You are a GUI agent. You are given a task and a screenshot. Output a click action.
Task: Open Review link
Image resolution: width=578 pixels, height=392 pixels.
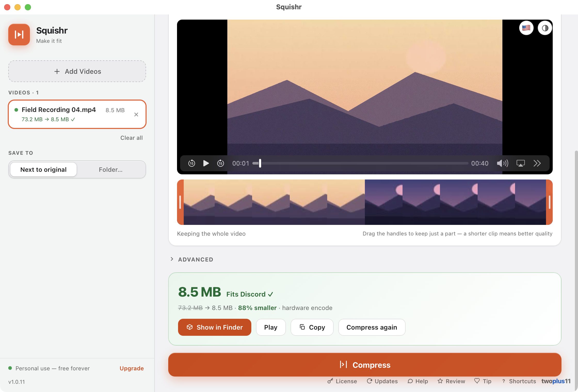(x=451, y=381)
